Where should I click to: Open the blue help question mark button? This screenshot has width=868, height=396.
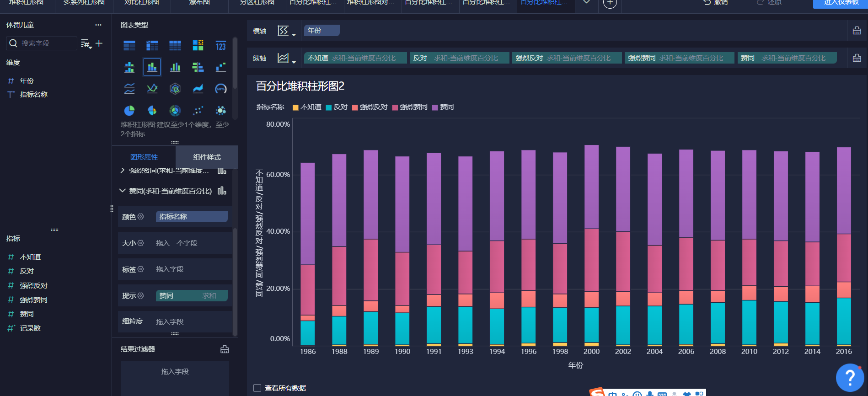[x=850, y=378]
